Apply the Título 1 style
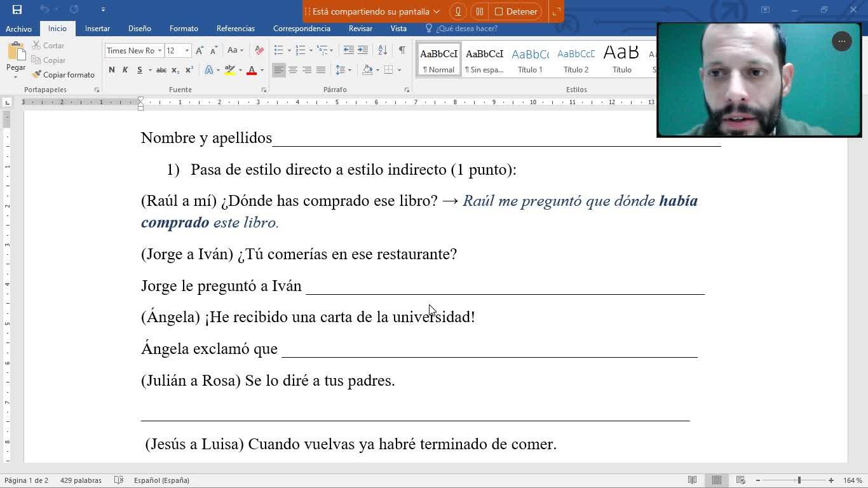Image resolution: width=868 pixels, height=488 pixels. tap(530, 60)
